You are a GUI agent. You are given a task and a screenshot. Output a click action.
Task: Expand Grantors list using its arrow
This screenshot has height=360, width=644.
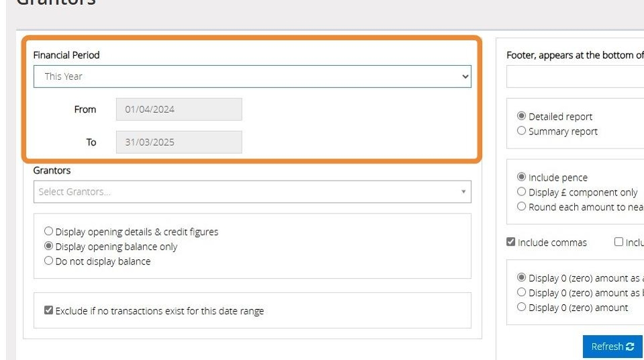click(x=463, y=191)
